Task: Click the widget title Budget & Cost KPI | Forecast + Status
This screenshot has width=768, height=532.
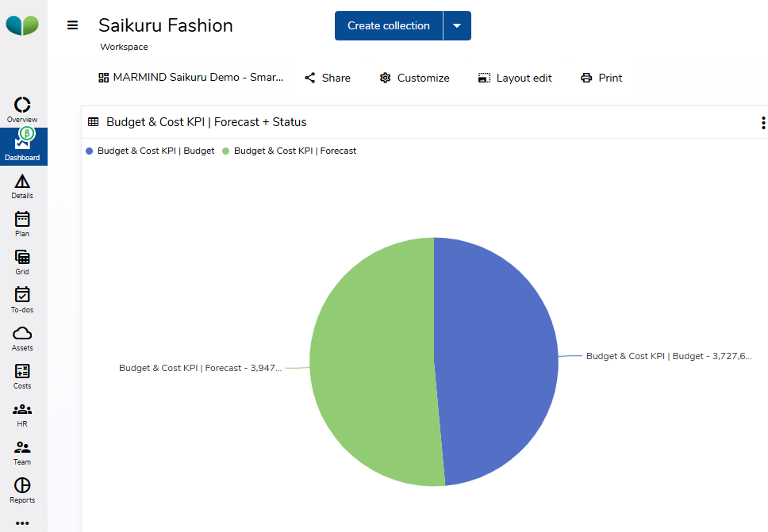Action: [x=206, y=122]
